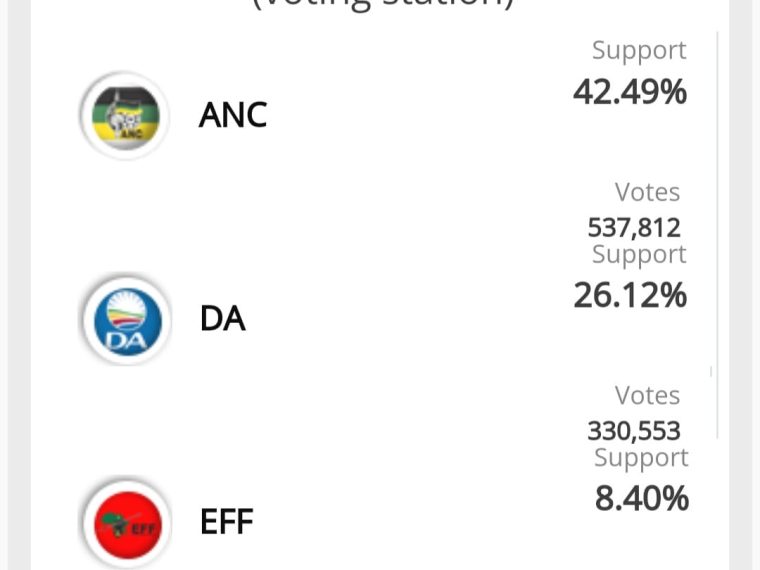Click the ANC party logo
This screenshot has height=570, width=760.
tap(126, 116)
